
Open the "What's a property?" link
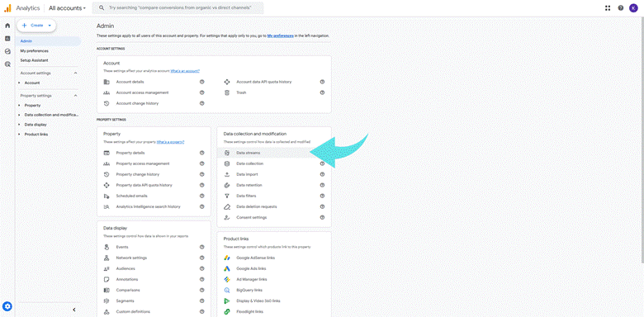[170, 142]
